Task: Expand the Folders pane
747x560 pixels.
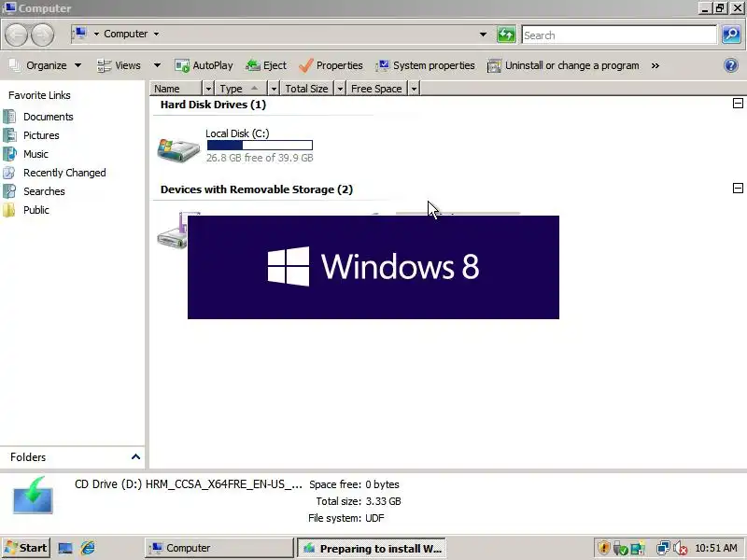Action: coord(135,456)
